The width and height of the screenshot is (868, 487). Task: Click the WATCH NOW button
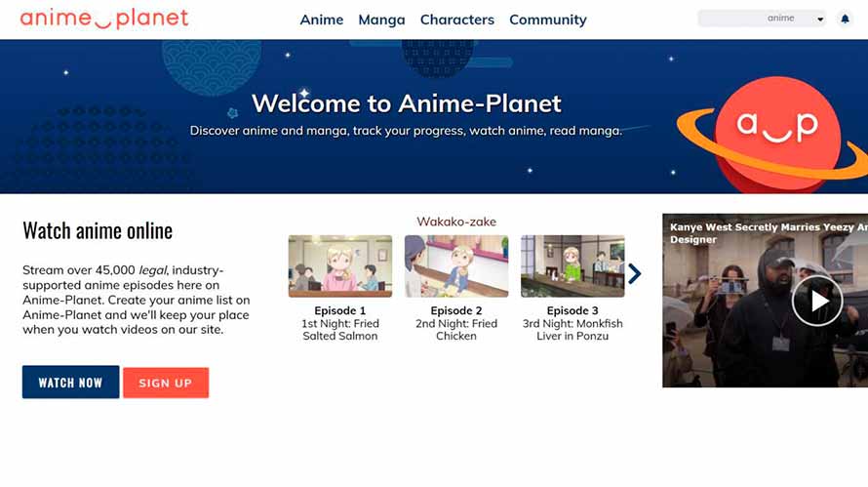pos(70,383)
